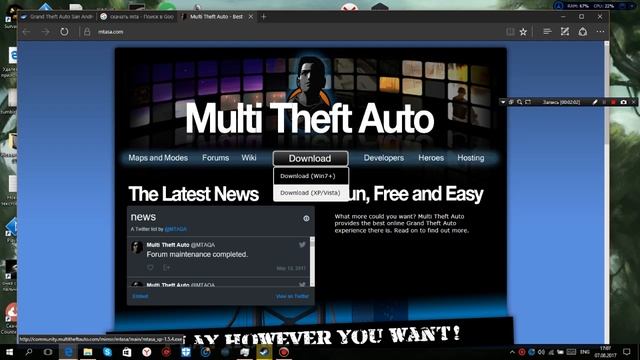Open Skype from taskbar
The height and width of the screenshot is (360, 640).
(x=107, y=352)
